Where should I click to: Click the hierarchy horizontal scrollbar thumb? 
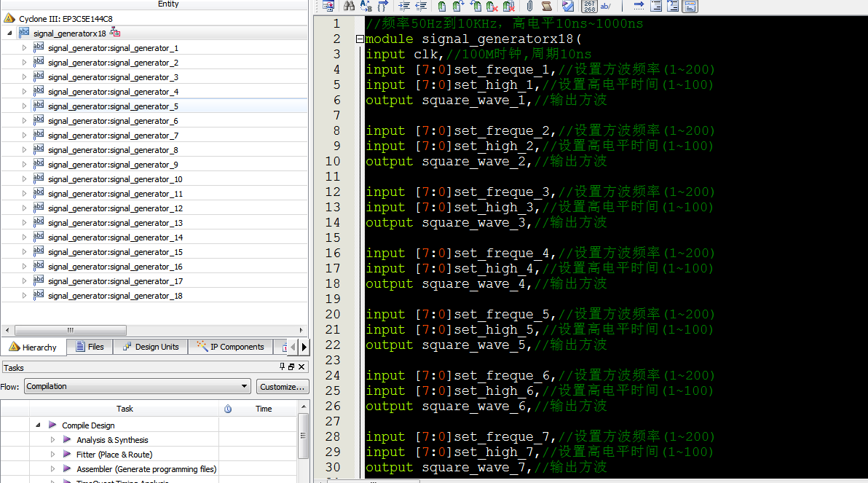pos(71,330)
